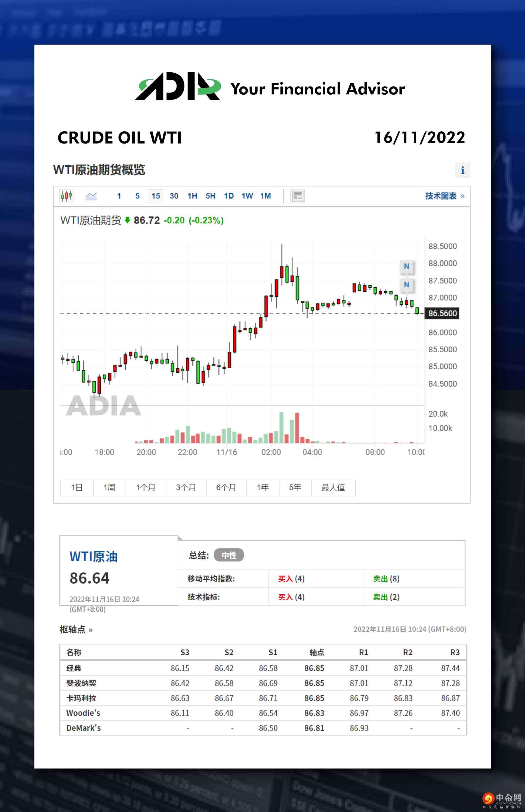
Task: Open the WTI原油 title link
Action: click(93, 556)
